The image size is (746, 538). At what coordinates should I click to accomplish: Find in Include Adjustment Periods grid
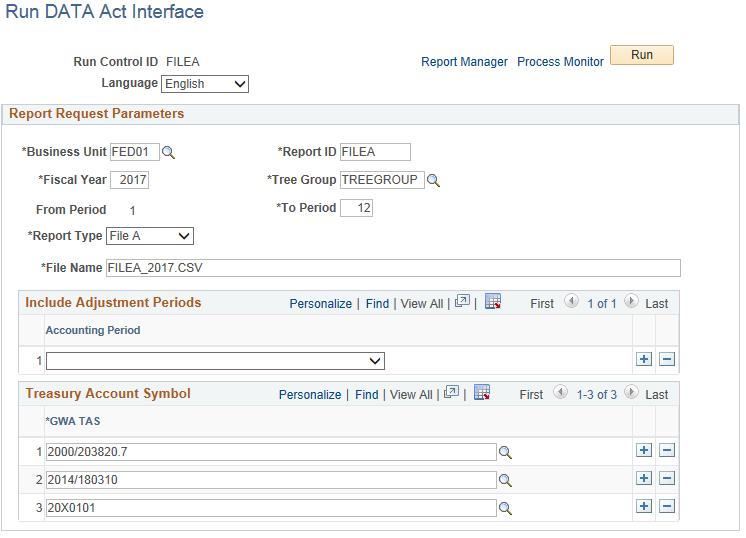point(377,304)
